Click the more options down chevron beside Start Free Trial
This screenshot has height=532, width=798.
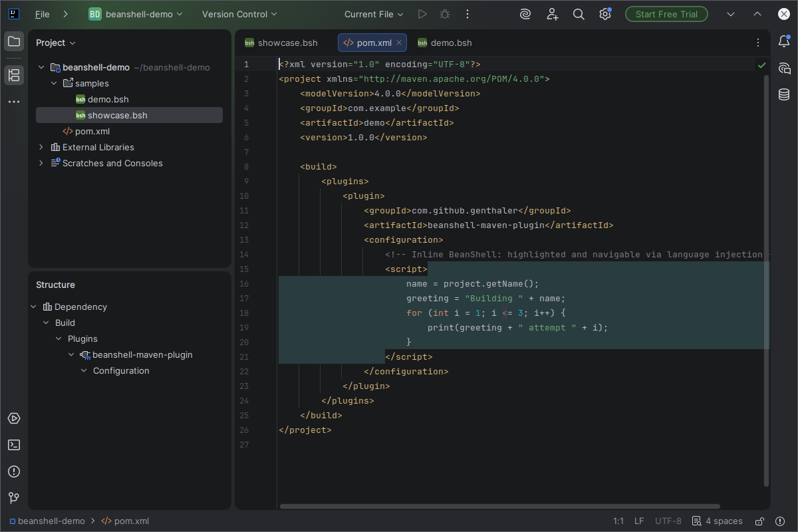click(731, 14)
